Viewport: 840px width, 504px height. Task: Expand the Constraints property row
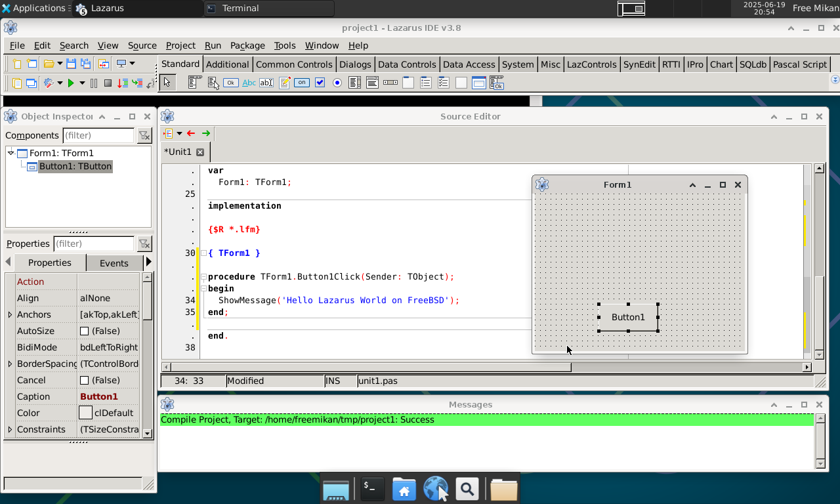[10, 430]
